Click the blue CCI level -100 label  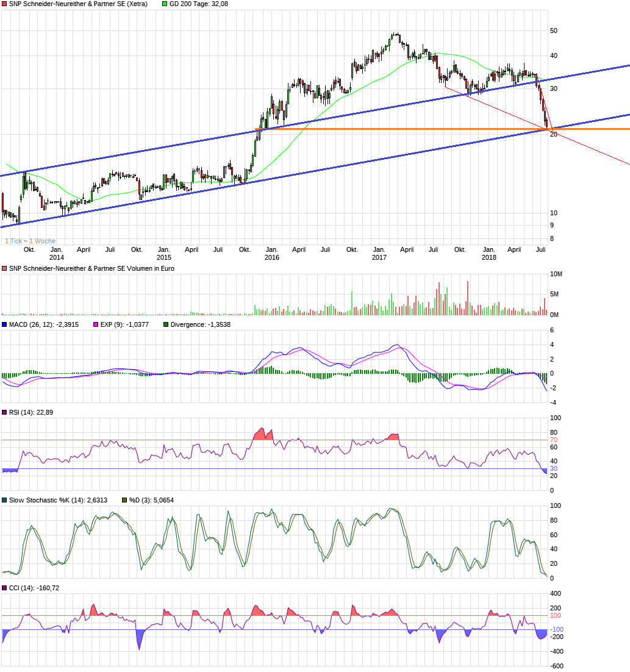pyautogui.click(x=557, y=630)
